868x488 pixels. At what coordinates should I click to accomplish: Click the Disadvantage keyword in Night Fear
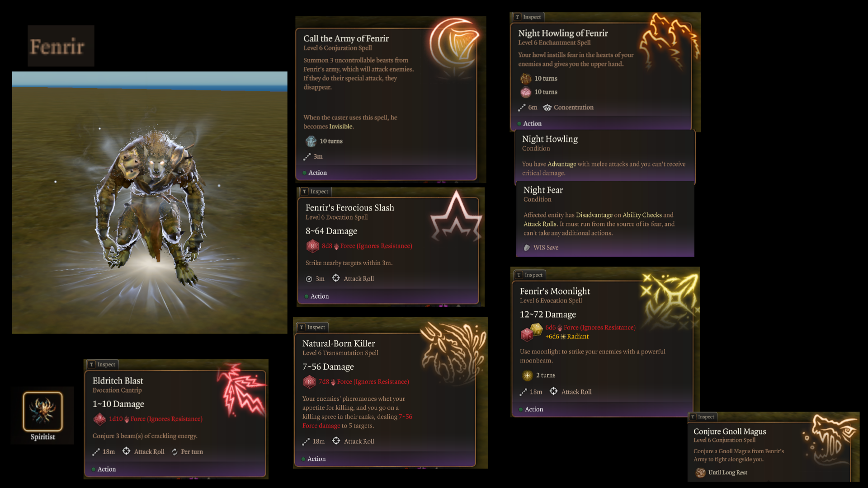pyautogui.click(x=594, y=215)
